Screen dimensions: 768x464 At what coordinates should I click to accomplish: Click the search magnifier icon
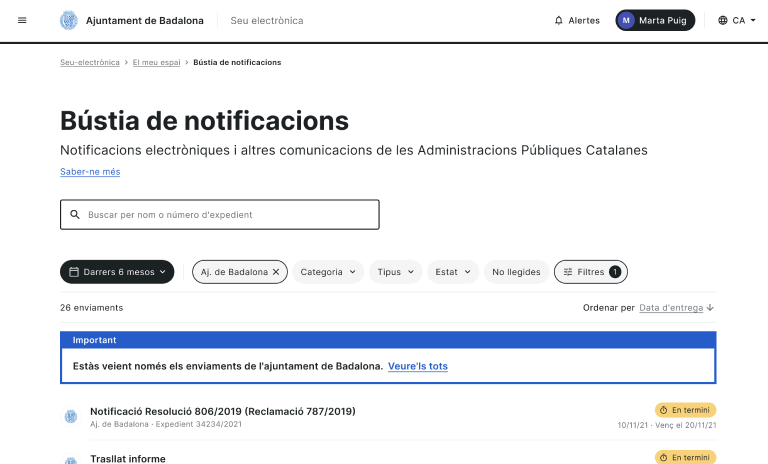coord(75,215)
